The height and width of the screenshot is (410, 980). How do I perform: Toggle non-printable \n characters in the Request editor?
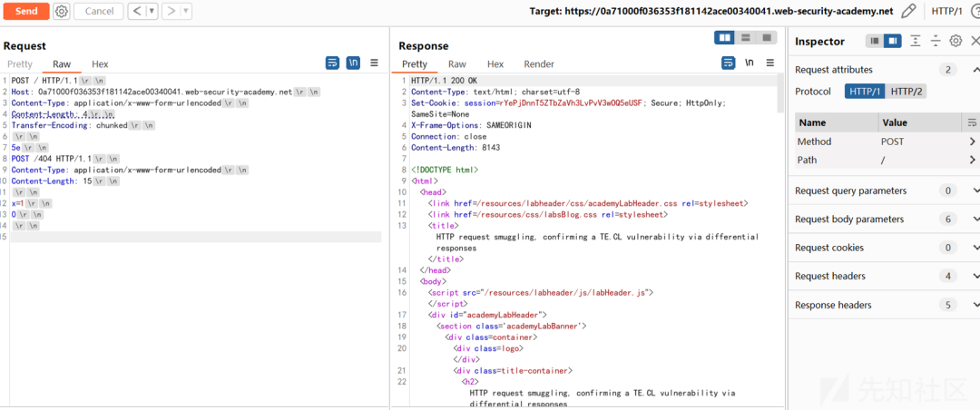[353, 63]
